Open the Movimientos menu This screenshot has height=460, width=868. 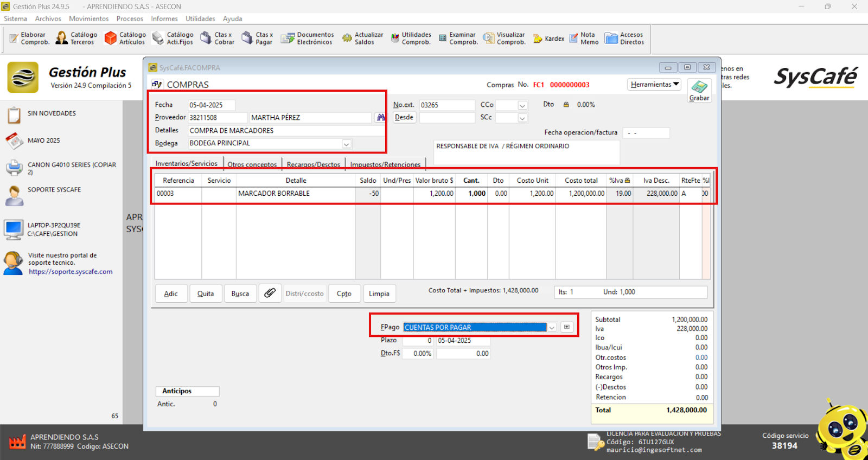coord(88,18)
